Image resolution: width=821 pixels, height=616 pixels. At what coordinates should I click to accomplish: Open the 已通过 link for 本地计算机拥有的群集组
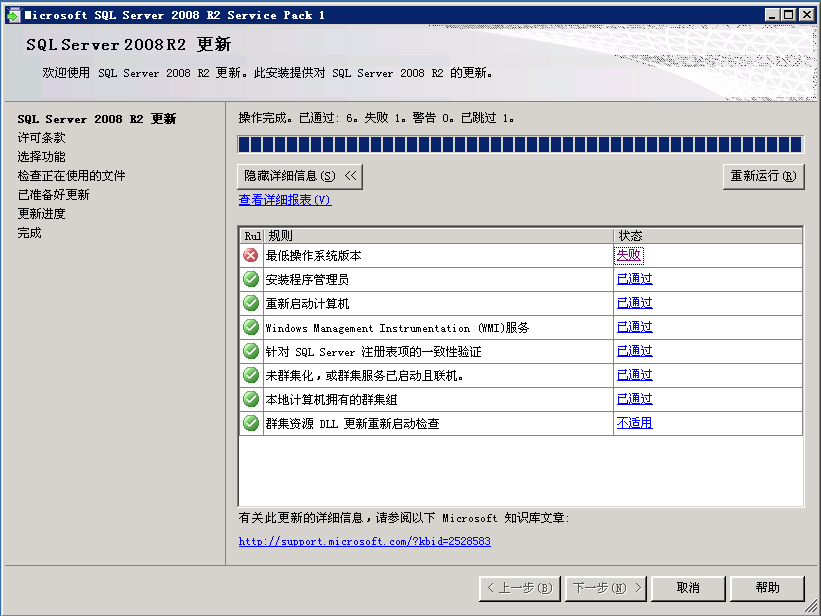635,399
